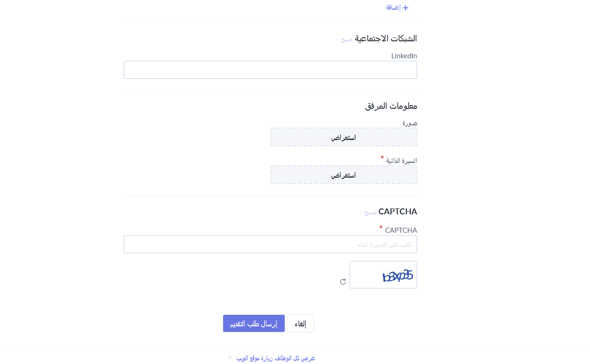This screenshot has width=590, height=364.
Task: Browse for the السيرة الذاتية résumé file
Action: pyautogui.click(x=344, y=175)
